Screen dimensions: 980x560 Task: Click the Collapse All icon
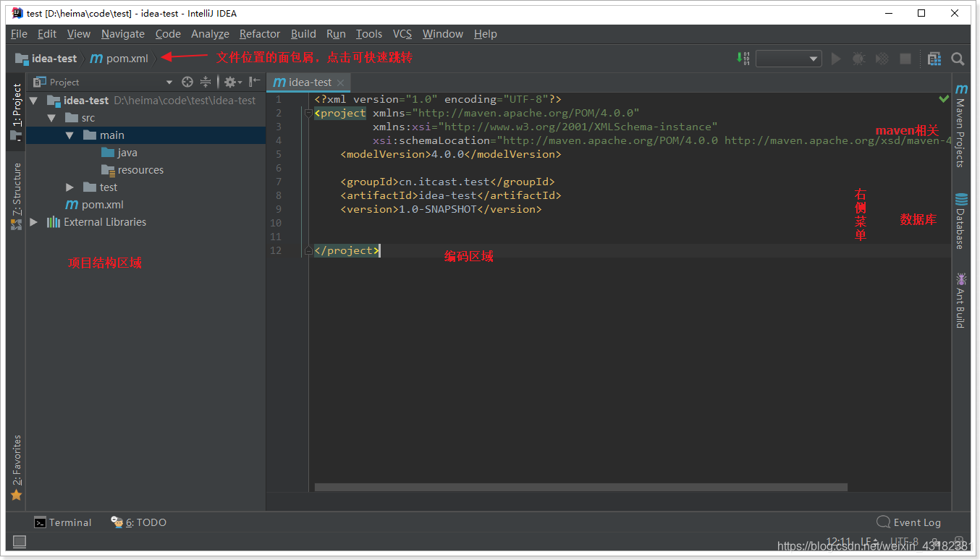206,82
